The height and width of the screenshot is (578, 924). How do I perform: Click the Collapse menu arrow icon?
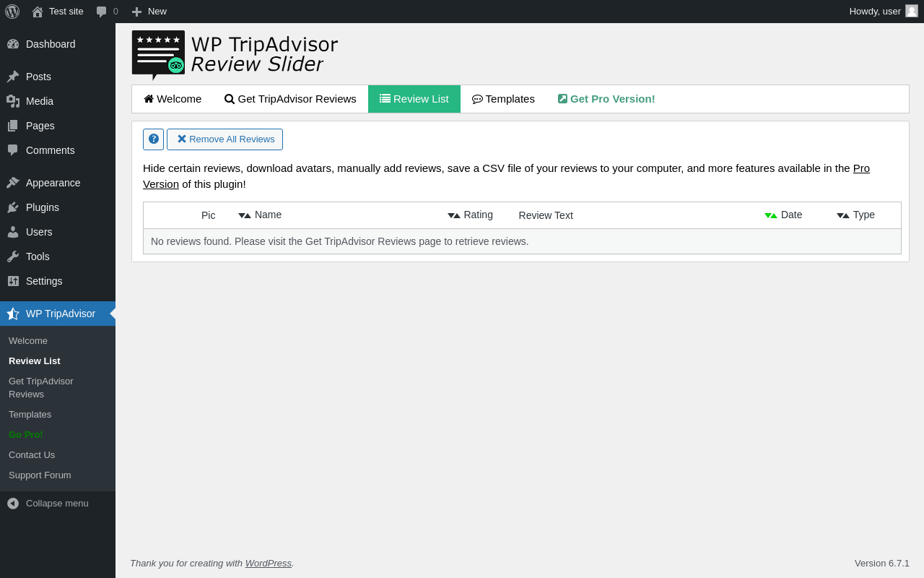point(13,503)
